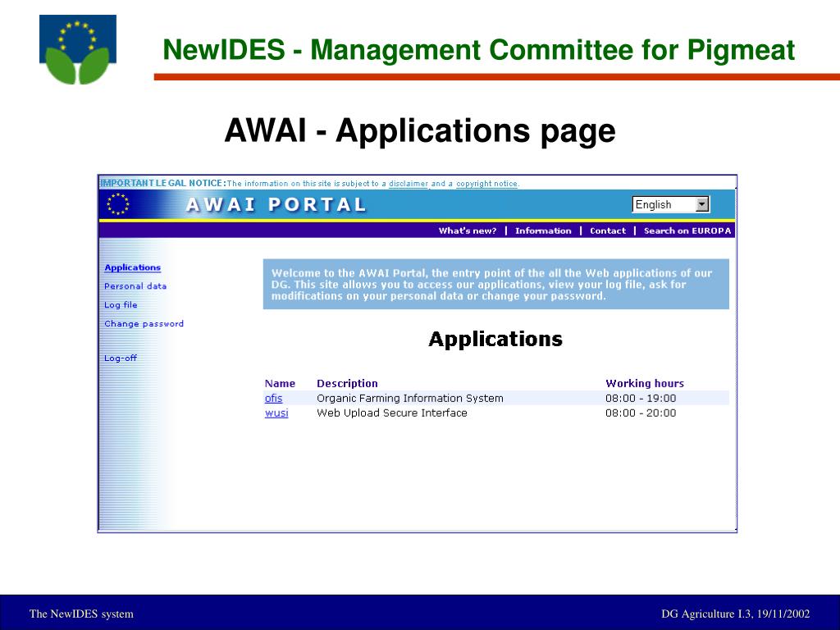Open the disclaimer link in legal notice
This screenshot has width=840, height=630.
pos(409,184)
